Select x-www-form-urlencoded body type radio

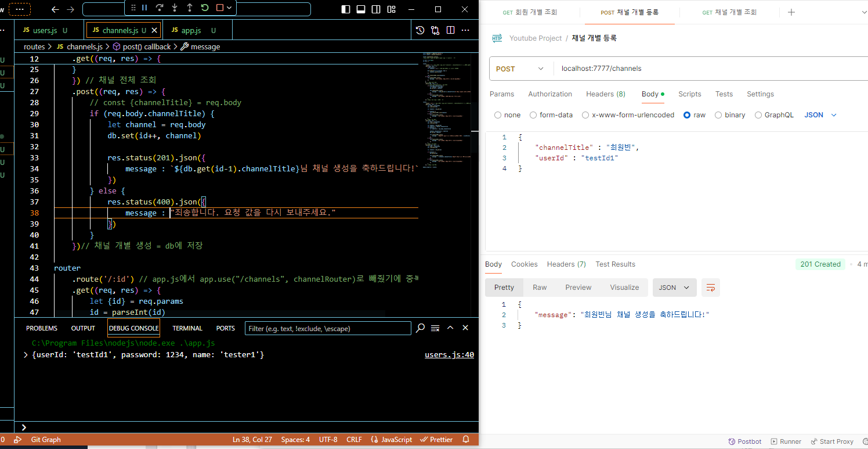tap(585, 115)
